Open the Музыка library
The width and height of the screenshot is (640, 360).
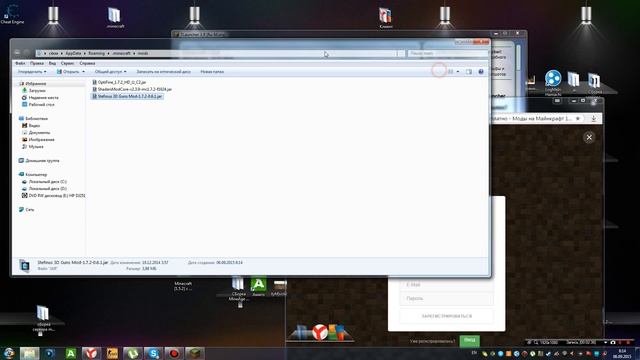coord(36,147)
